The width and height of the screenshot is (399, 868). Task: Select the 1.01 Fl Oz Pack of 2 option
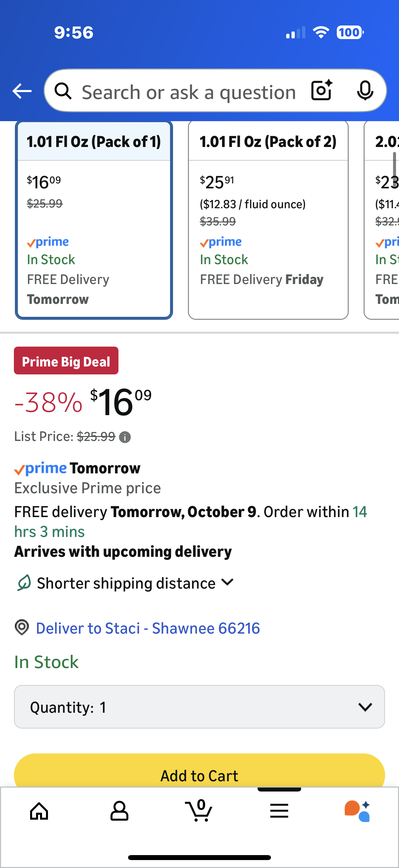(x=268, y=220)
